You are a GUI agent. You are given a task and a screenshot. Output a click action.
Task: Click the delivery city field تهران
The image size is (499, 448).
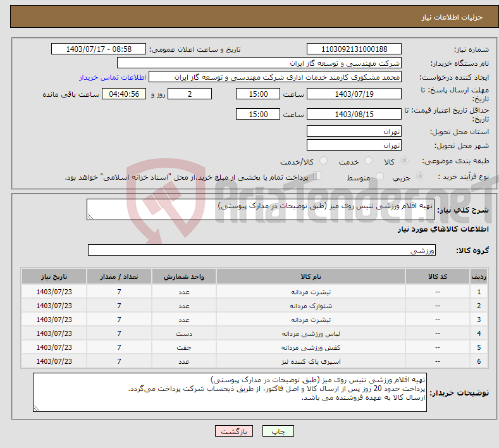pos(354,145)
